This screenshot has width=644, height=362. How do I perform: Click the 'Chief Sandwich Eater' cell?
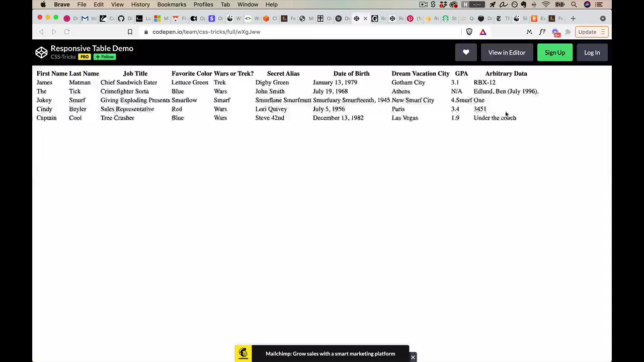129,82
